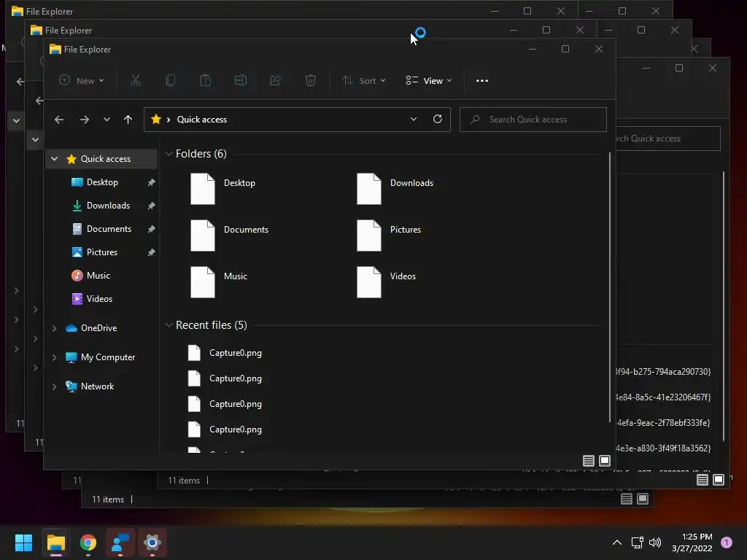747x560 pixels.
Task: Go up one level with up arrow
Action: pos(128,120)
